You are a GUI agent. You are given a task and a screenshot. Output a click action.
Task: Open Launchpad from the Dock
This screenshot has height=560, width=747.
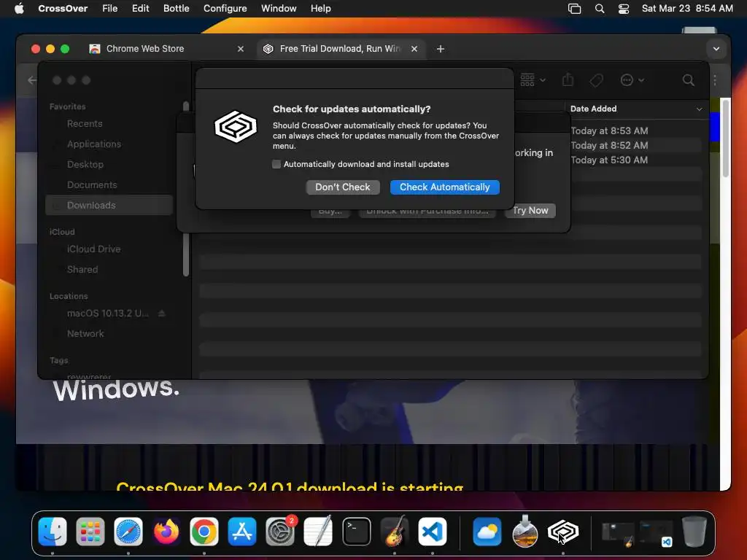click(x=90, y=531)
